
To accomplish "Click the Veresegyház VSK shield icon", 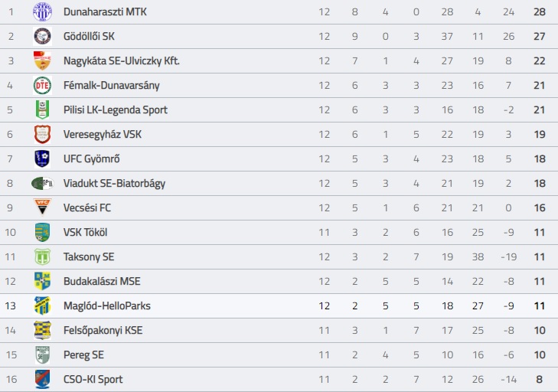I will pos(42,134).
